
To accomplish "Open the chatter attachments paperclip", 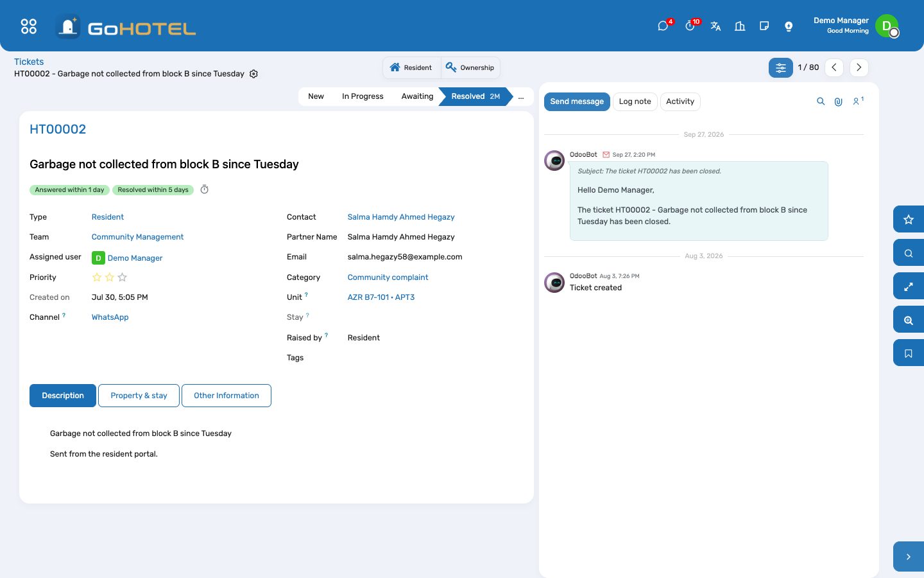I will pyautogui.click(x=838, y=101).
